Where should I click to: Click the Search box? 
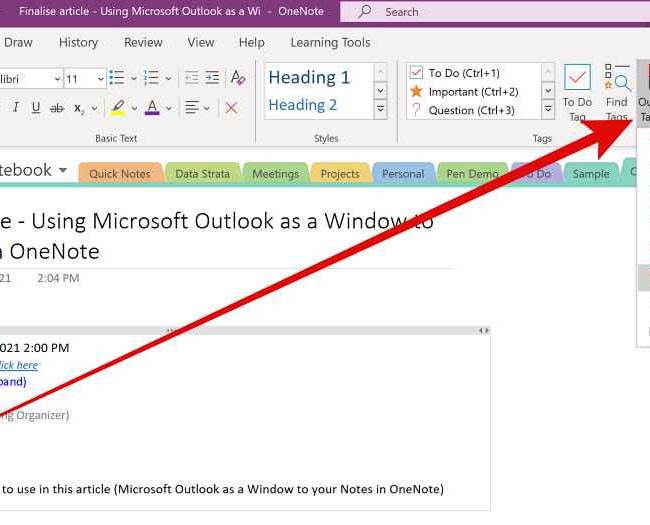[x=495, y=12]
